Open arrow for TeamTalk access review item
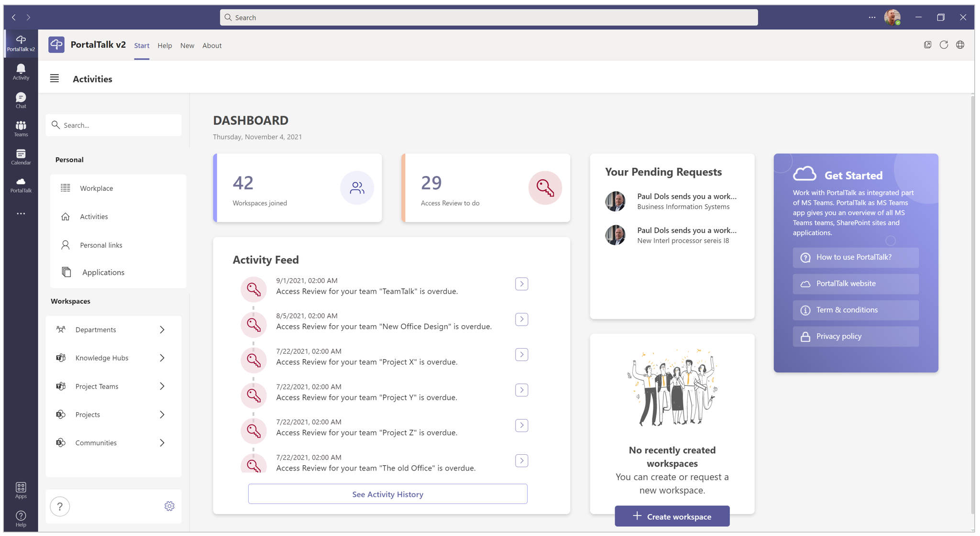This screenshot has height=536, width=980. pos(521,284)
